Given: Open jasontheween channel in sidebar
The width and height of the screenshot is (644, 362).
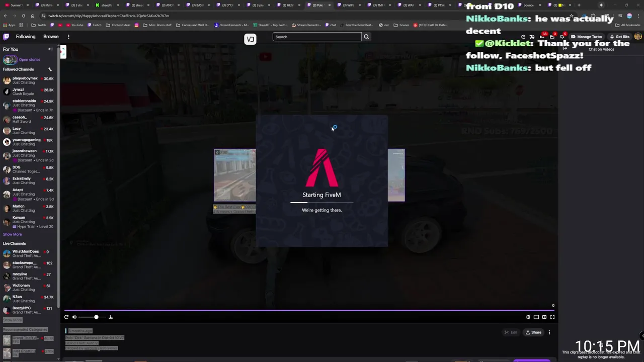Looking at the screenshot, I should [29, 155].
